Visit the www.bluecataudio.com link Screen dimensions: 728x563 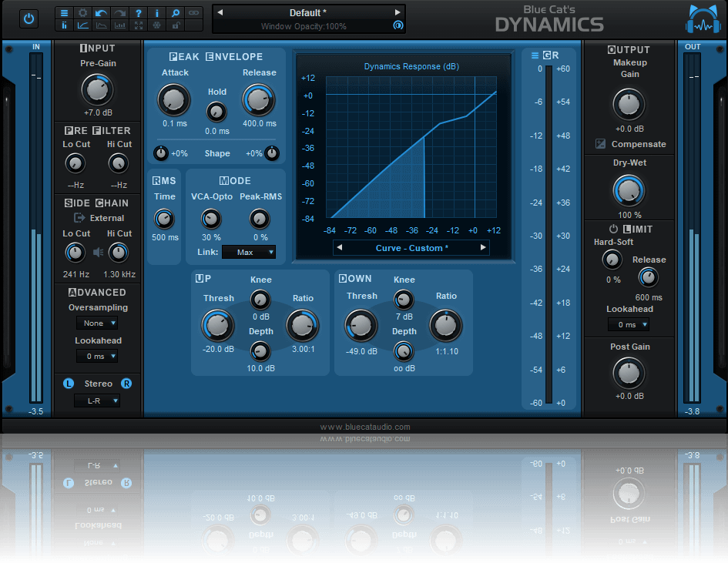click(366, 427)
